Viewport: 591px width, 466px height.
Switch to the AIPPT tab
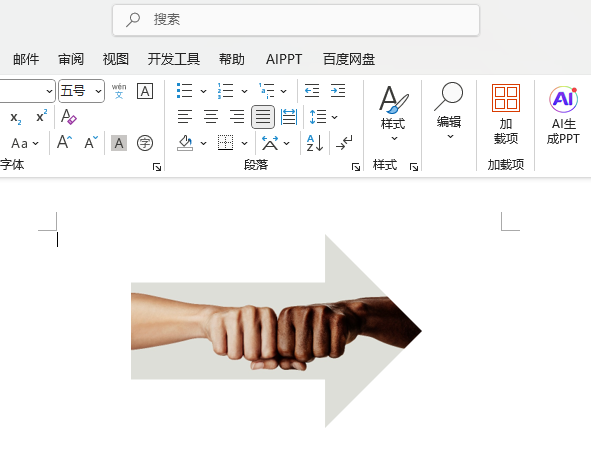click(x=284, y=59)
